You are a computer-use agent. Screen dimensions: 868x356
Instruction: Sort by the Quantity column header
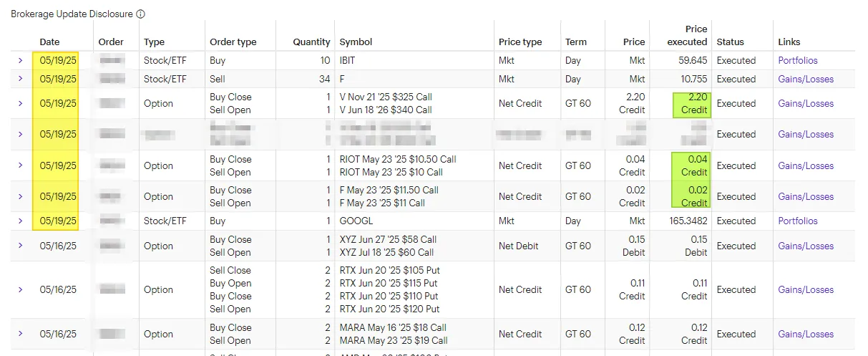311,42
